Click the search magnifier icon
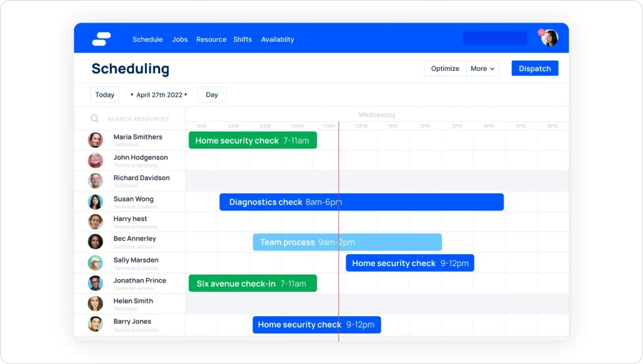The width and height of the screenshot is (643, 364). coord(95,119)
